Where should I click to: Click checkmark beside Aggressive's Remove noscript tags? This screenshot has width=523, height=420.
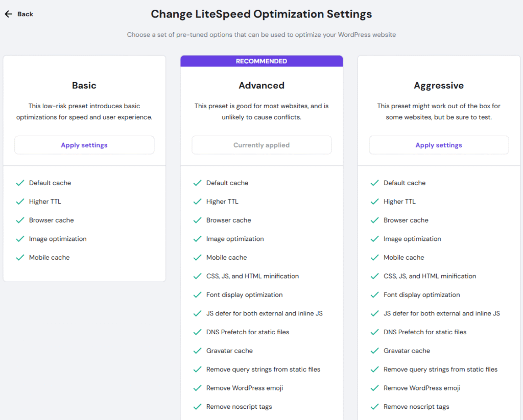[x=374, y=407]
